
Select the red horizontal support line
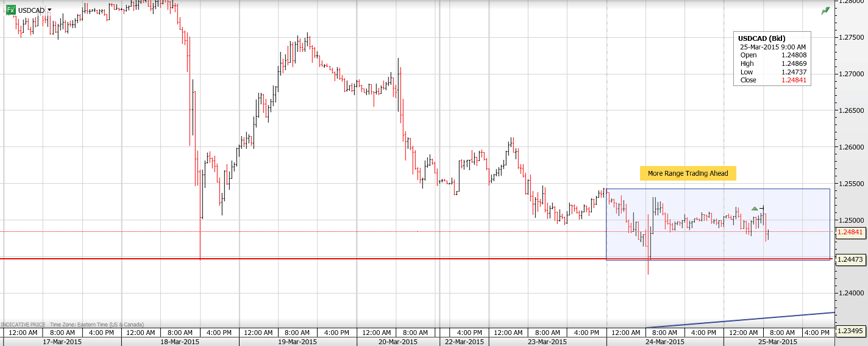coord(366,259)
